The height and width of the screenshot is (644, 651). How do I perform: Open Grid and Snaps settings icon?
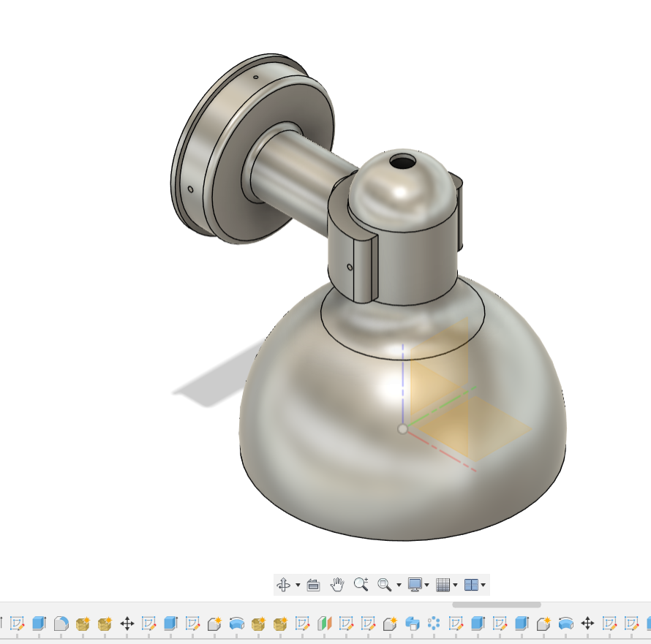click(x=443, y=585)
